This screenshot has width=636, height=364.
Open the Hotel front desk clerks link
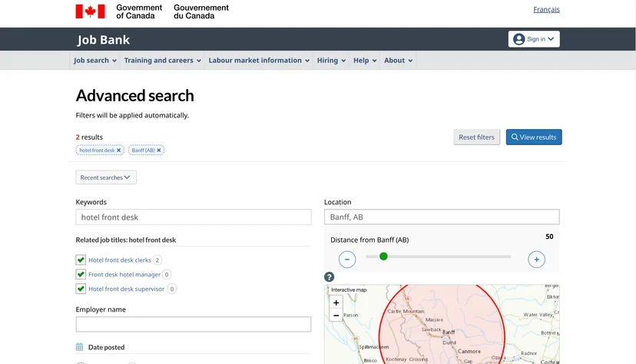[120, 260]
